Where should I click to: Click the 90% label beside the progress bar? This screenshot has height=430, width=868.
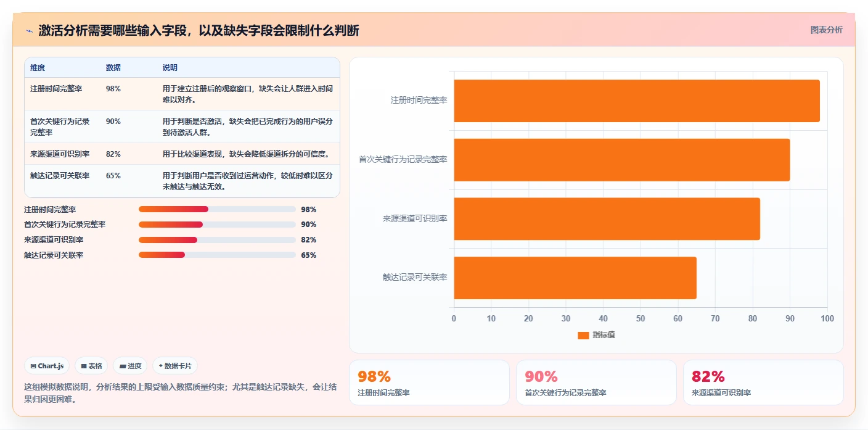point(308,225)
